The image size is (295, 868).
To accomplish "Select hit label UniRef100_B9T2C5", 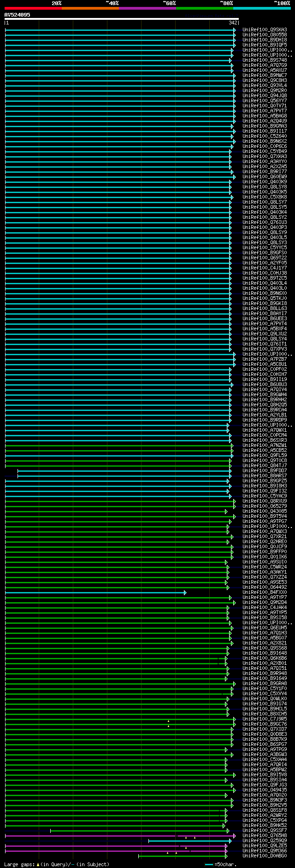I will pyautogui.click(x=265, y=278).
